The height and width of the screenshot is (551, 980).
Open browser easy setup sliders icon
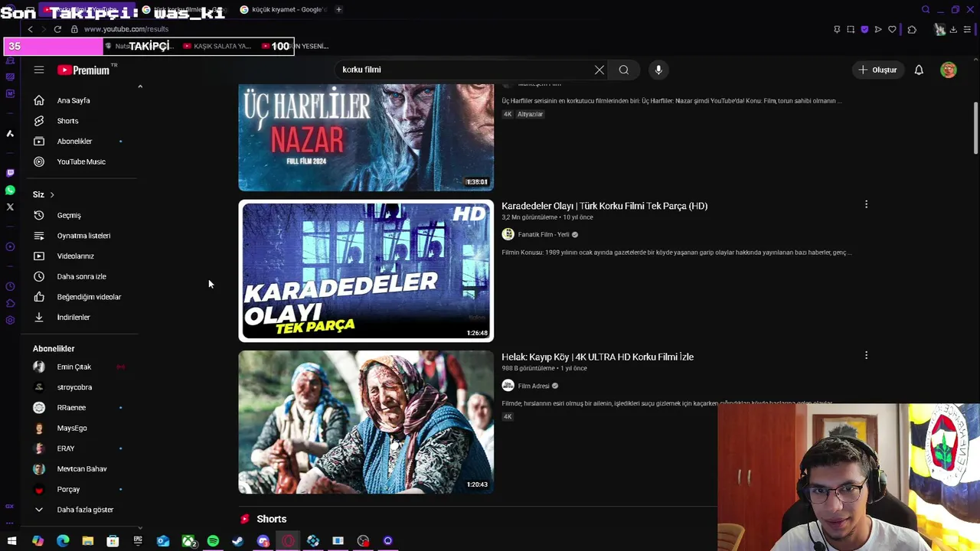coord(968,29)
